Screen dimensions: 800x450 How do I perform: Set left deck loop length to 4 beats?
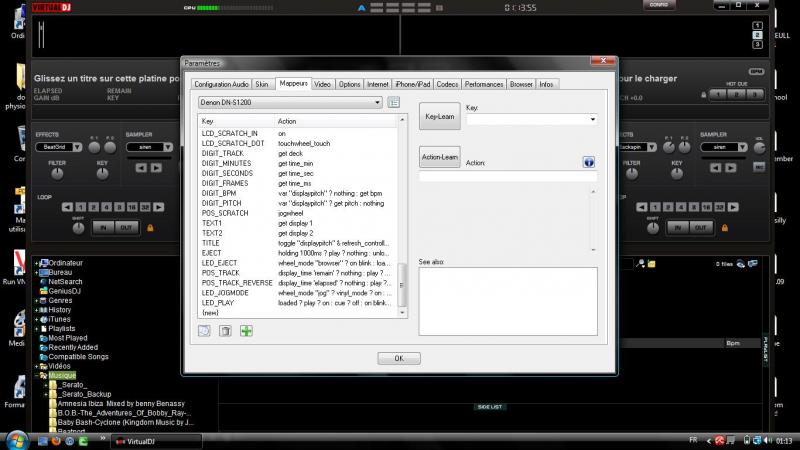[107, 207]
